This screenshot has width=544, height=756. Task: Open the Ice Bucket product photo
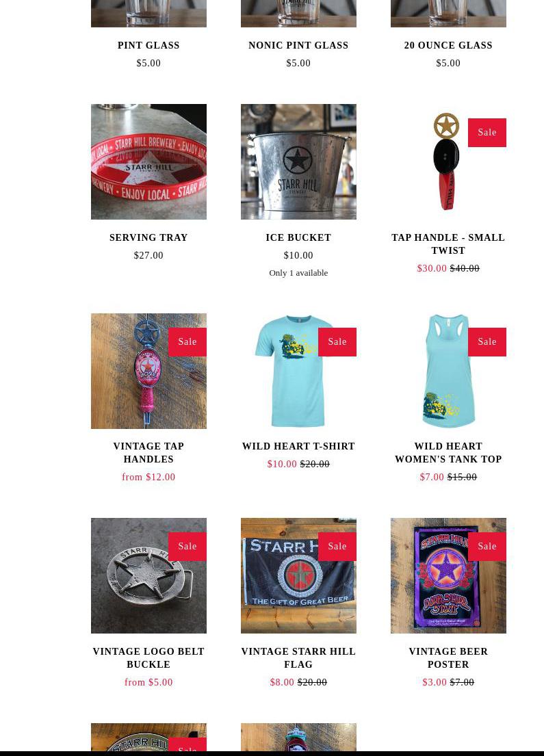(298, 161)
